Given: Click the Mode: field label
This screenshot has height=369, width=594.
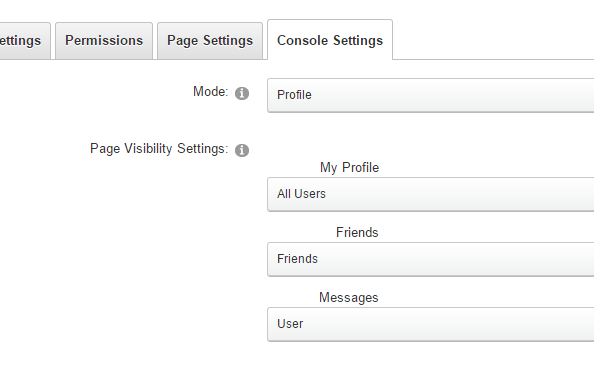Looking at the screenshot, I should click(x=211, y=91).
